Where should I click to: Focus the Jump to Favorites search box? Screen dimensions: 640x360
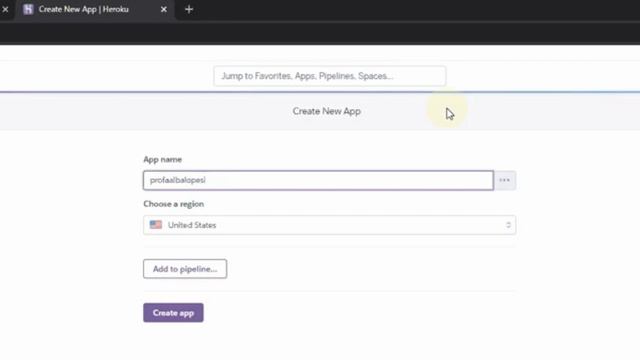[x=329, y=76]
